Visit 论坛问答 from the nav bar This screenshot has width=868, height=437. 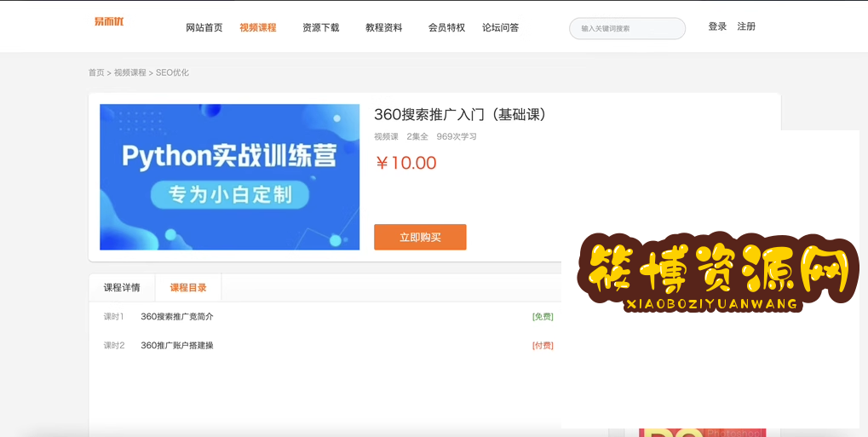[x=500, y=28]
